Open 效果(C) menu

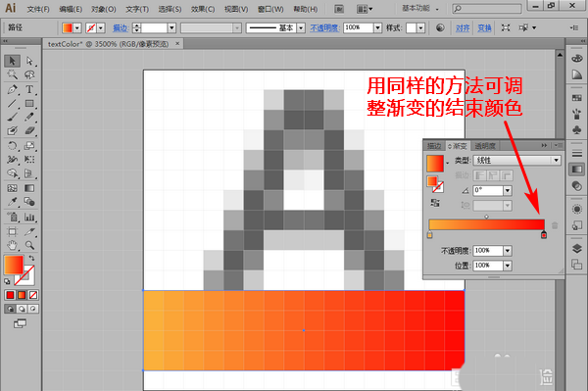pyautogui.click(x=203, y=9)
